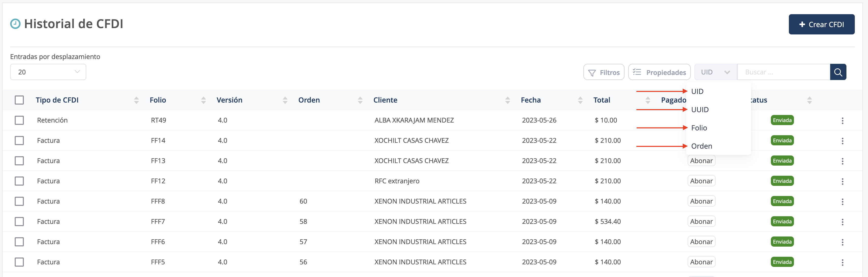This screenshot has width=868, height=277.
Task: Open options menu for folio RT49
Action: (x=842, y=121)
